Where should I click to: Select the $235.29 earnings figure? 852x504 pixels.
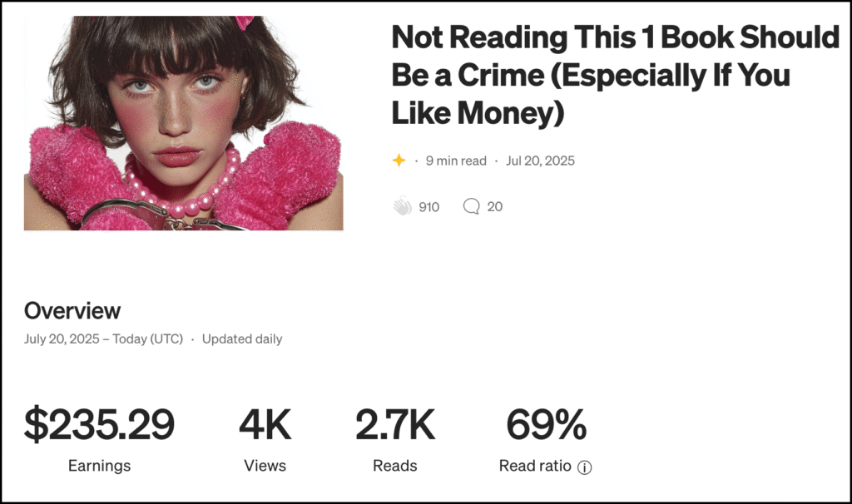coord(99,426)
